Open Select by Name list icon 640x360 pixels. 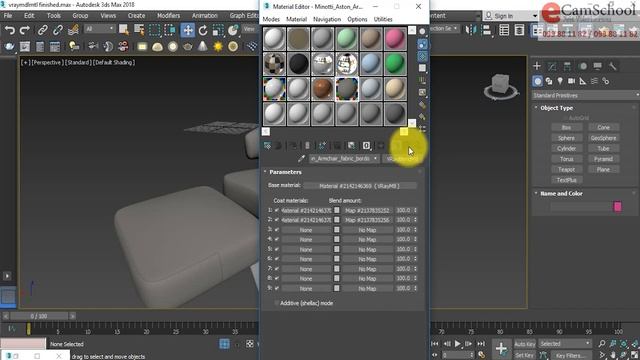coord(139,30)
